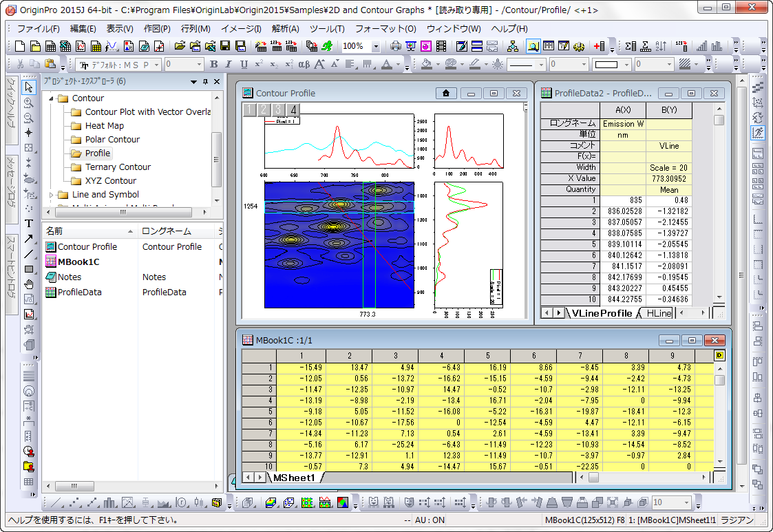This screenshot has height=532, width=773.
Task: Click the video film-strip icon
Action: 441,46
